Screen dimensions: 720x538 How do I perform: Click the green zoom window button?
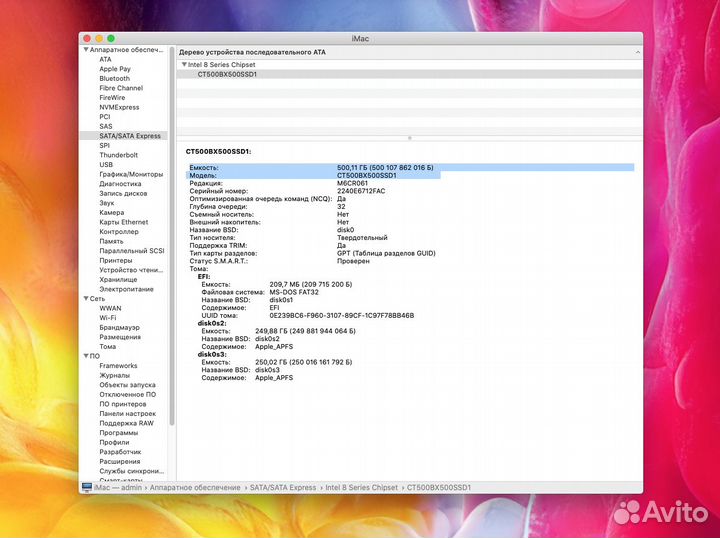(x=111, y=39)
